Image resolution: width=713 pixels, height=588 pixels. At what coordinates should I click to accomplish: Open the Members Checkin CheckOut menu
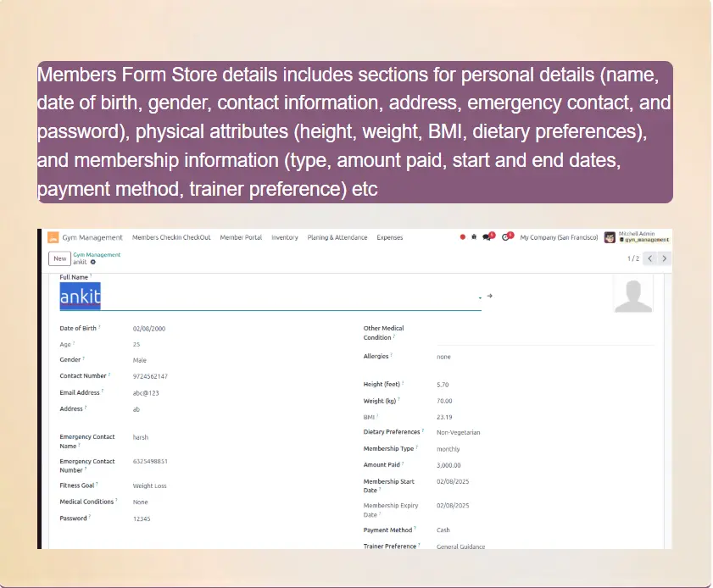click(171, 238)
